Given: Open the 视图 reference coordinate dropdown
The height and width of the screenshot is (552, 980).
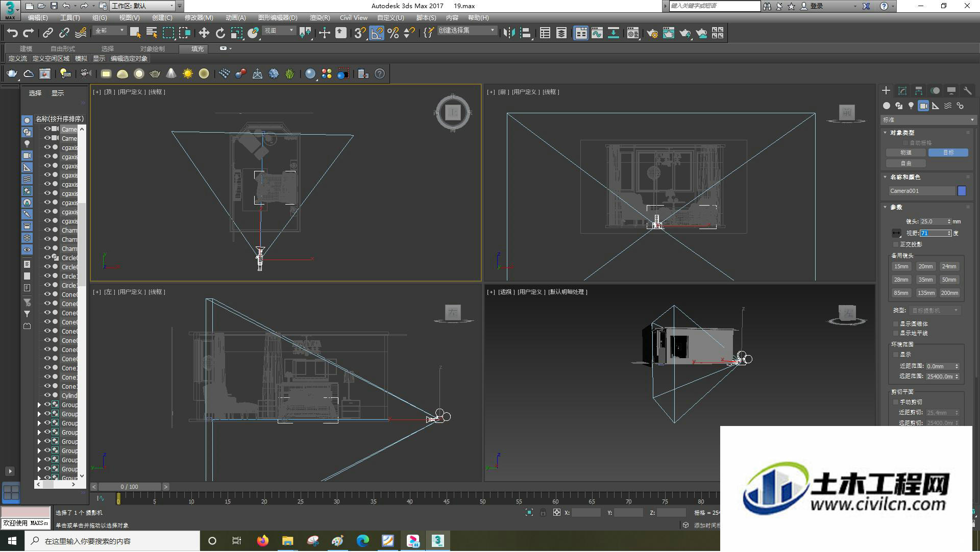Looking at the screenshot, I should (x=279, y=31).
